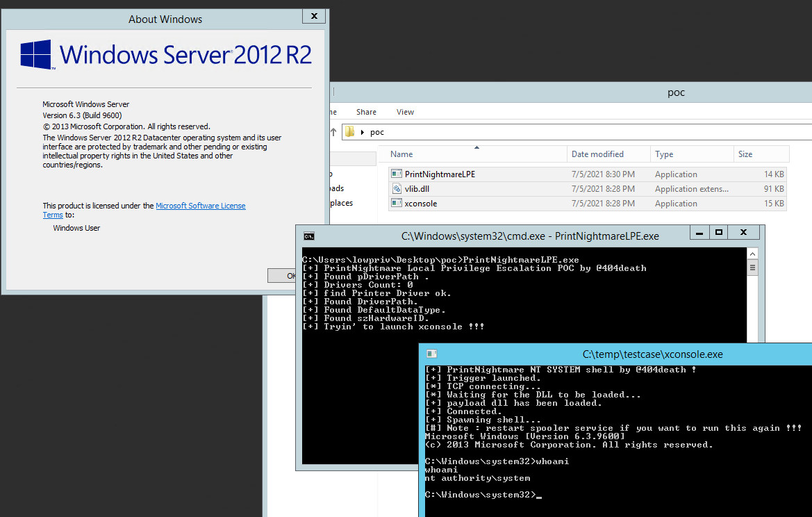This screenshot has width=812, height=517.
Task: Click the Application extens... type cell
Action: [x=691, y=188]
